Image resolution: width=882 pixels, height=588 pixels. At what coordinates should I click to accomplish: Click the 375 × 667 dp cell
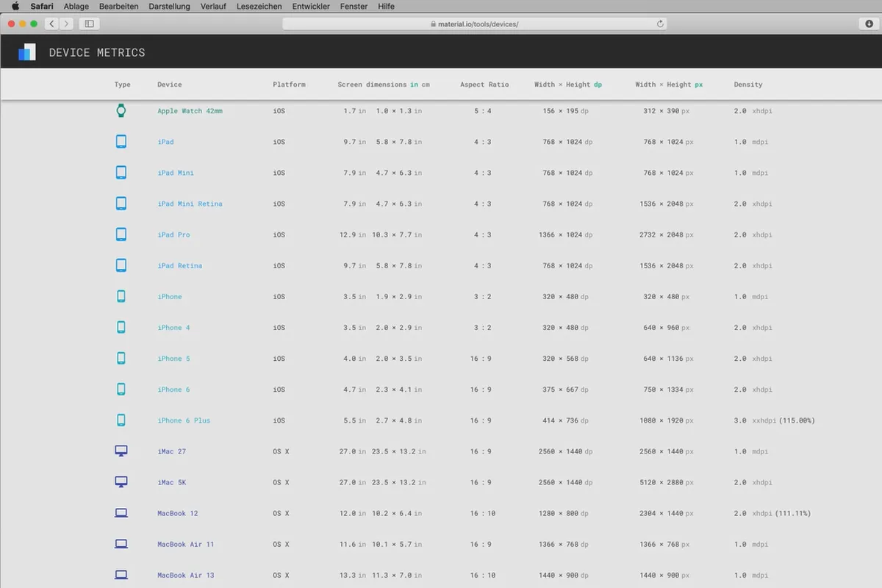click(x=566, y=390)
